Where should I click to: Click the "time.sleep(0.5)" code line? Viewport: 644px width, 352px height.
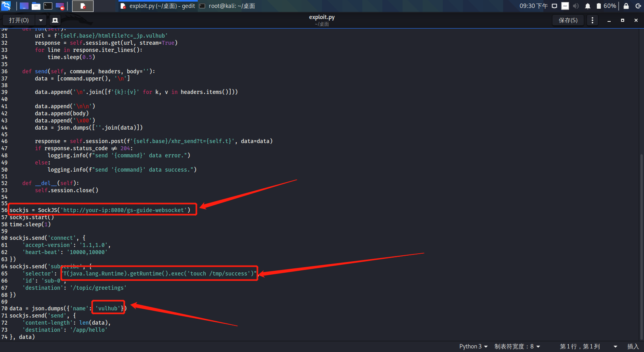click(71, 57)
